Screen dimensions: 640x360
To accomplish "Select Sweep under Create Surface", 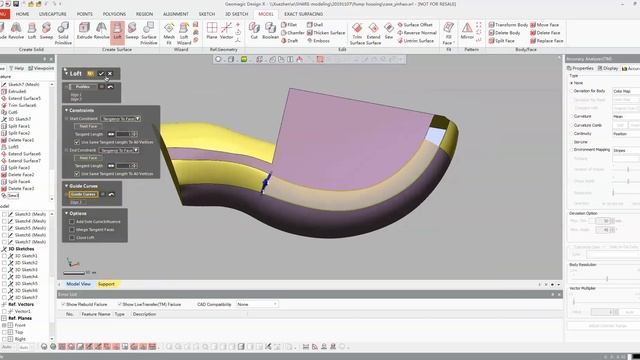I will (132, 31).
